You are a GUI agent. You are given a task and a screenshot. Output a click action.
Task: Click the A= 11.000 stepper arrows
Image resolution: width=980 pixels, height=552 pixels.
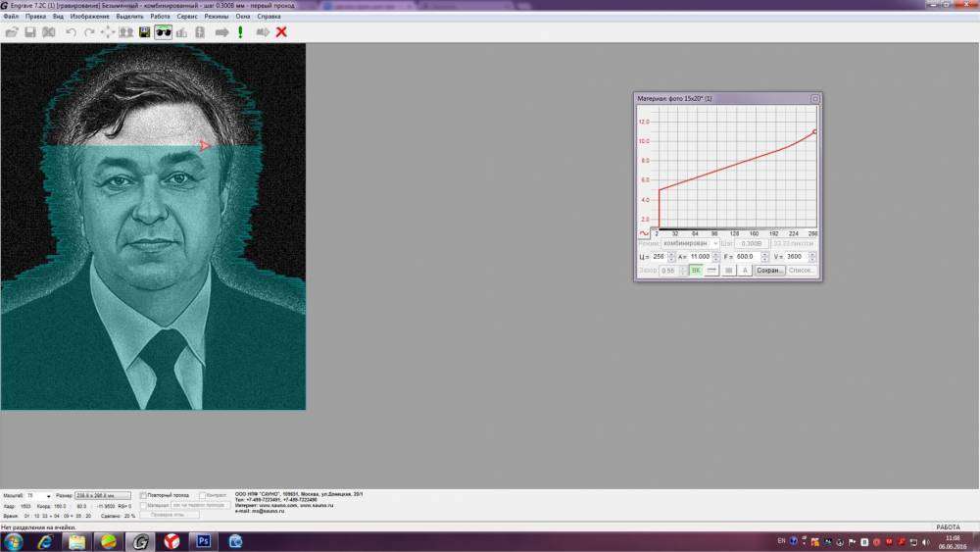coord(716,256)
